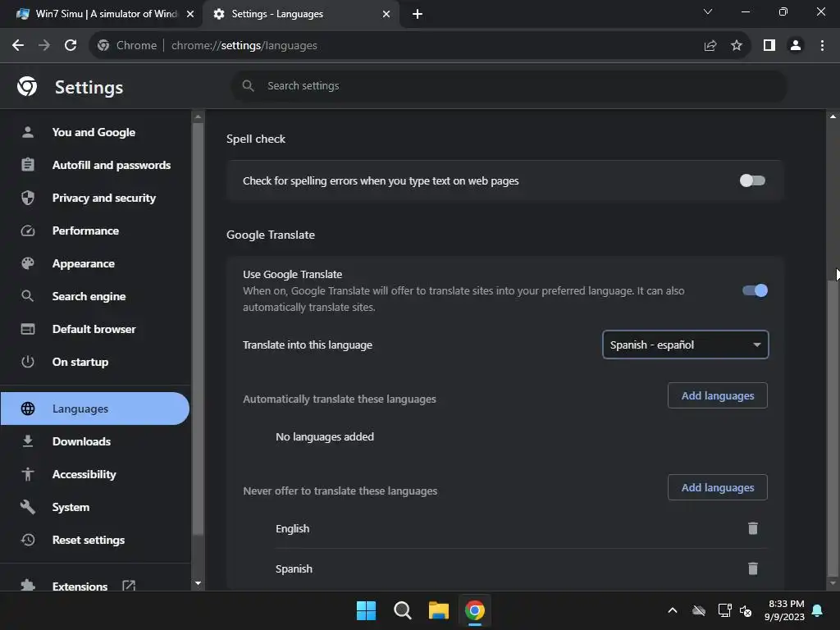The image size is (840, 630).
Task: Open the notifications bell
Action: point(818,610)
